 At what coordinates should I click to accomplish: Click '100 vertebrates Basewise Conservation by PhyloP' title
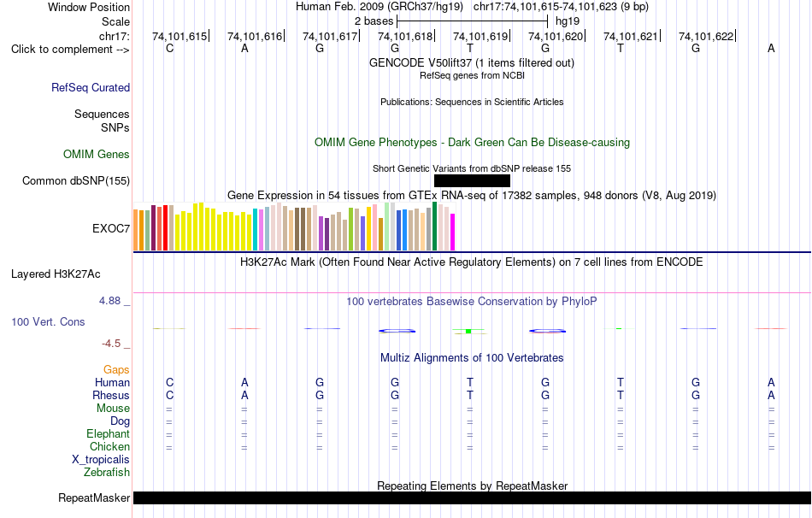pos(472,302)
